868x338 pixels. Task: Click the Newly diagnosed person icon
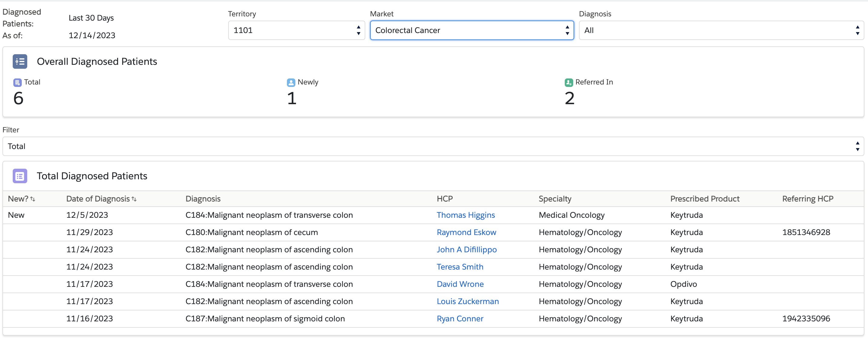[291, 82]
